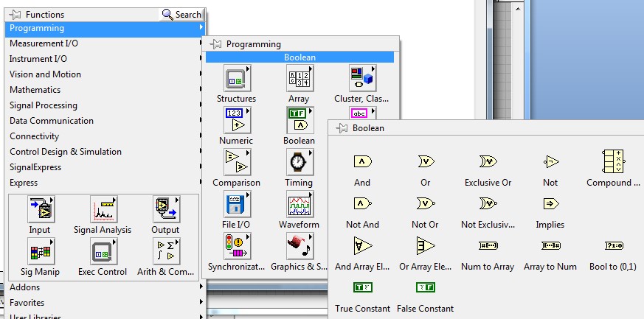644x319 pixels.
Task: Pick the True Constant
Action: (362, 287)
